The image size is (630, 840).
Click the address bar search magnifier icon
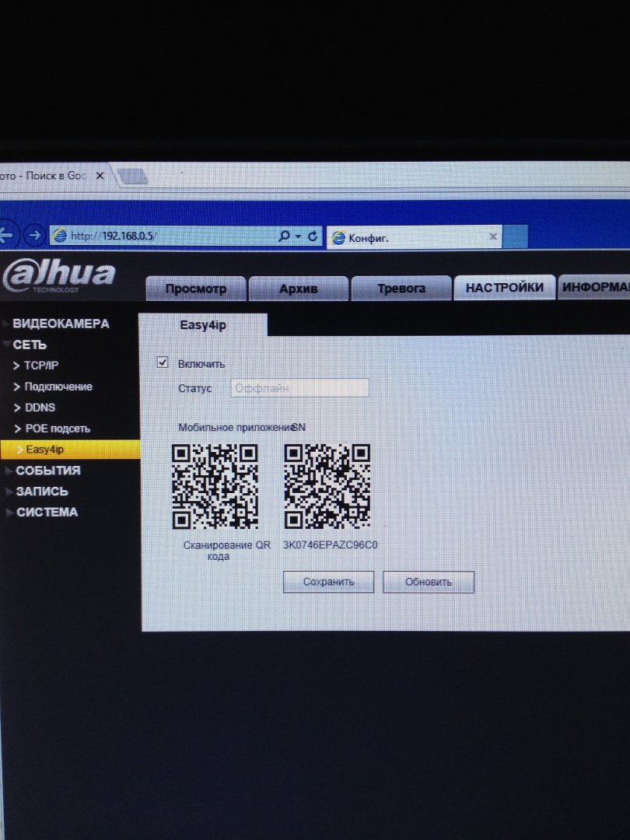[x=285, y=236]
